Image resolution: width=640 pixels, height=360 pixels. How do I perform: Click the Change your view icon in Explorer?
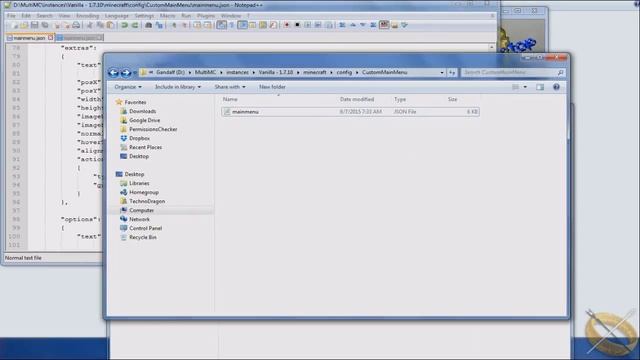(516, 87)
